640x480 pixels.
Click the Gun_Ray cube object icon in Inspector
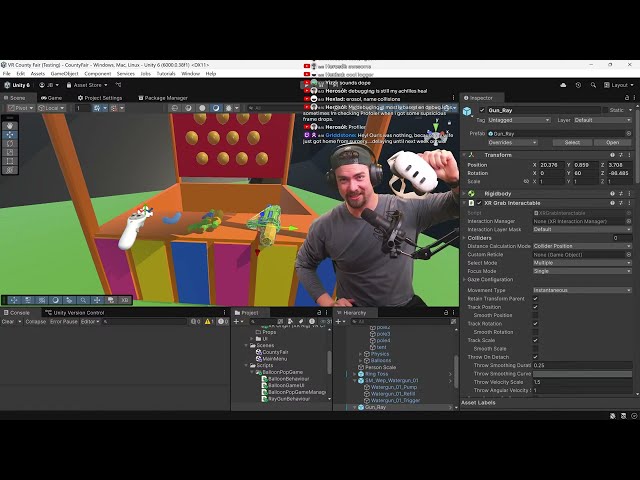tap(467, 111)
